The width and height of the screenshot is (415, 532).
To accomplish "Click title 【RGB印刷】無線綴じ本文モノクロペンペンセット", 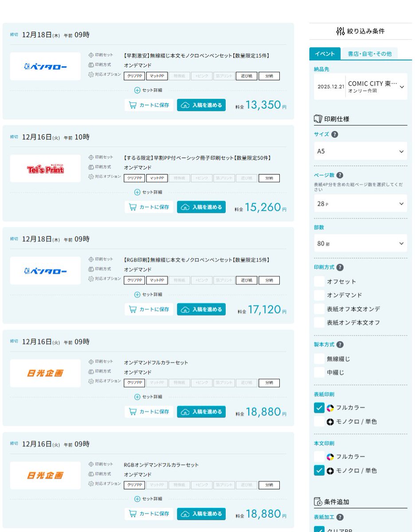I will coord(197,260).
